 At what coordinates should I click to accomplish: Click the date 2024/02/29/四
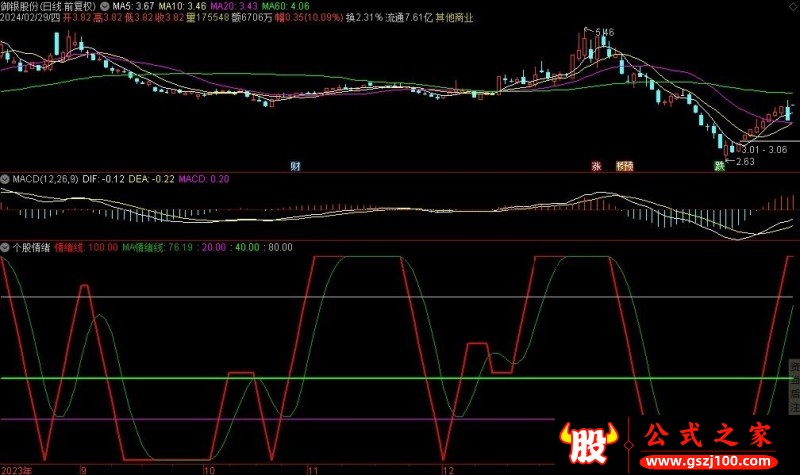click(30, 18)
